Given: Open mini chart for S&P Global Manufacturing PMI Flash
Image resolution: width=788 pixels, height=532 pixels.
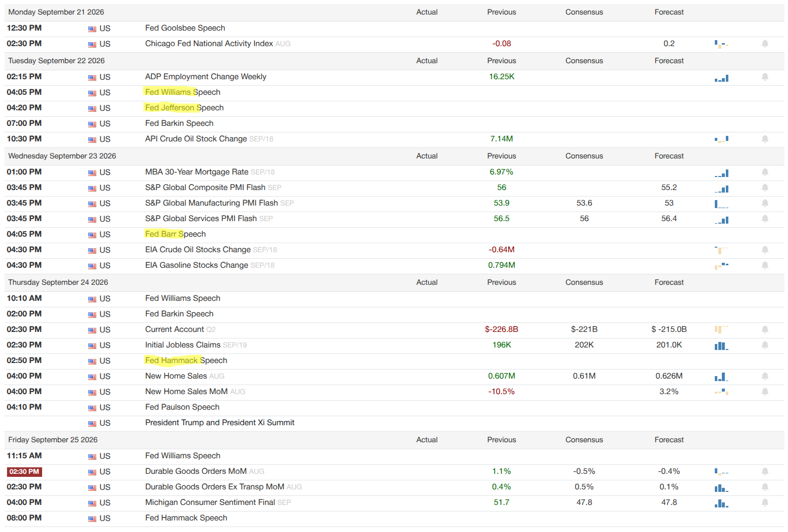Looking at the screenshot, I should tap(721, 204).
